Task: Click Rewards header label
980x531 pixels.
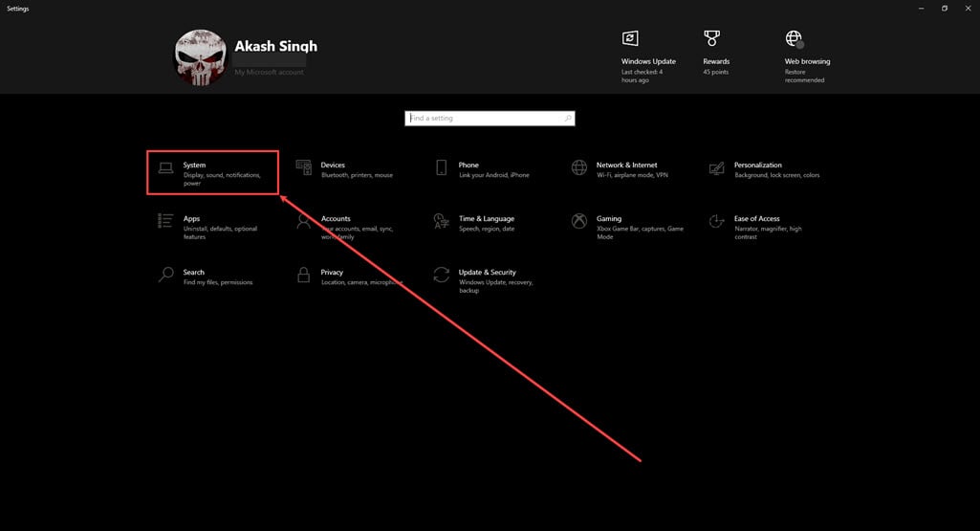Action: (716, 61)
